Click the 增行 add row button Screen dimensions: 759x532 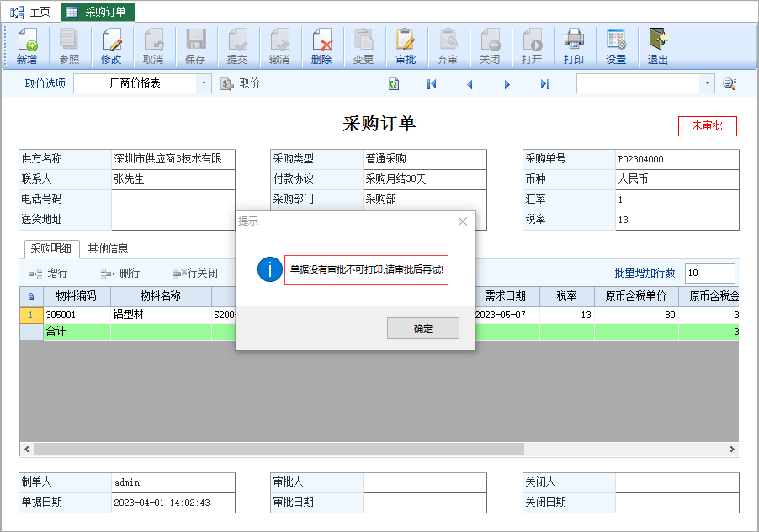coord(48,273)
